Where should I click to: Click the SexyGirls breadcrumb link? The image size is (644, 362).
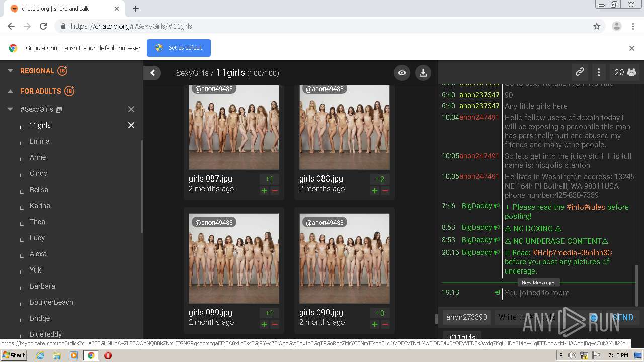(x=192, y=73)
